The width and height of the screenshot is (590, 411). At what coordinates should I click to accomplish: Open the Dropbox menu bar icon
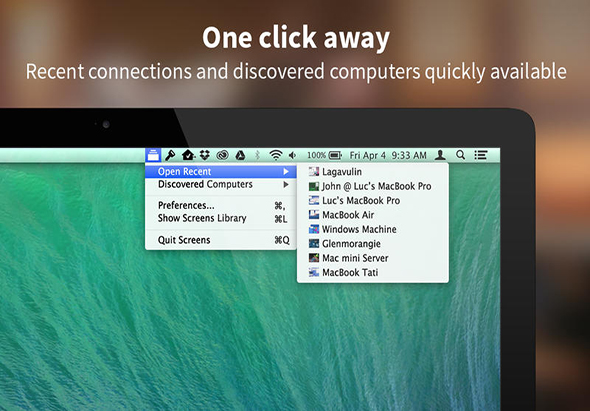tap(205, 155)
